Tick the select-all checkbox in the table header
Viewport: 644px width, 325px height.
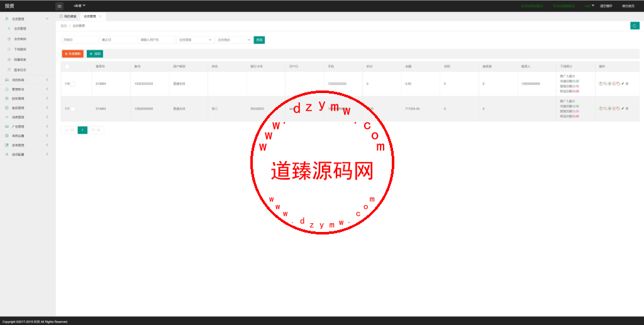tap(67, 67)
